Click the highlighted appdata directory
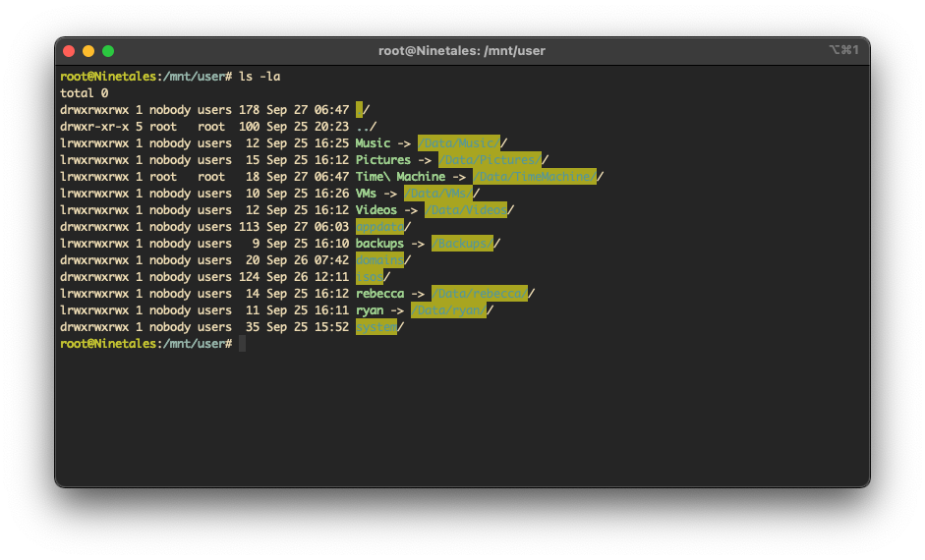925x560 pixels. [x=379, y=227]
